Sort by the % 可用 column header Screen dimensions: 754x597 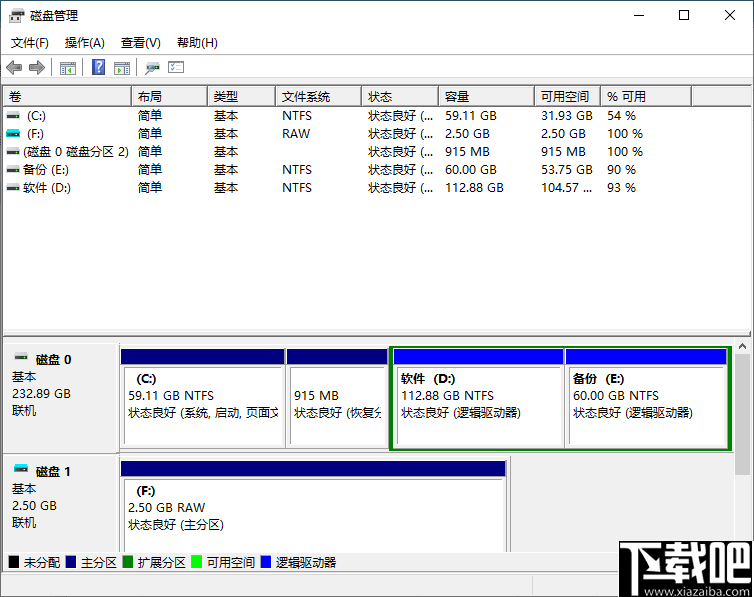pos(646,97)
